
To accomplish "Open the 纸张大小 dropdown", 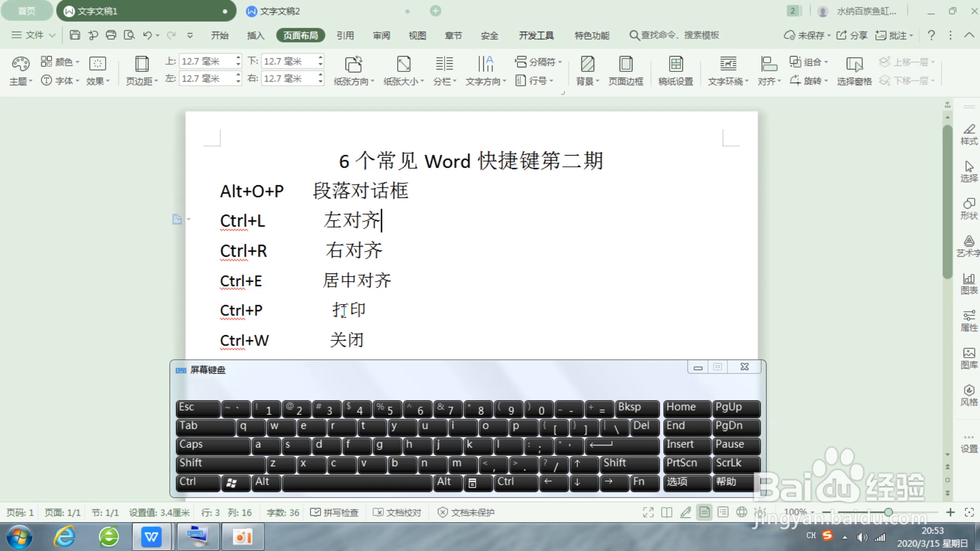I will click(403, 71).
